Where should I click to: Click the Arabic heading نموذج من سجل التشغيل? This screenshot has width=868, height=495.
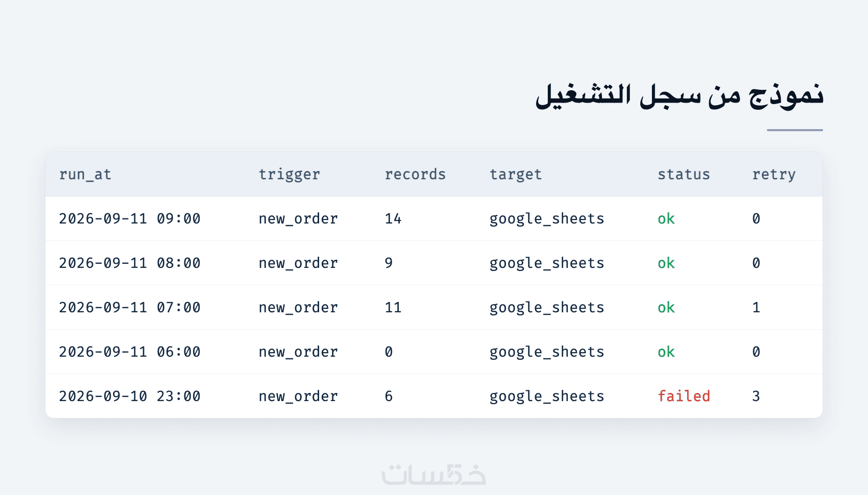(679, 96)
